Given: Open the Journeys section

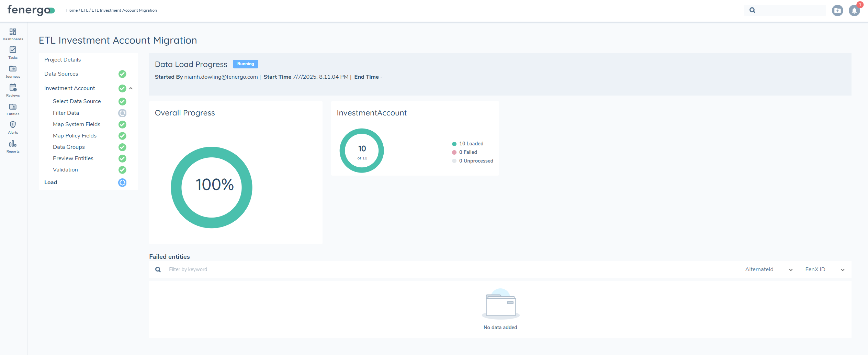Looking at the screenshot, I should point(13,71).
